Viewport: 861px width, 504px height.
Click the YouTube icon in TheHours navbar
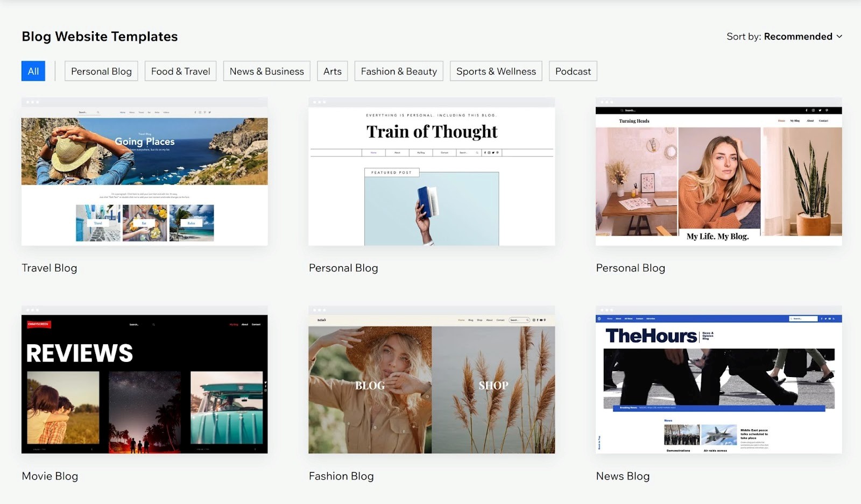830,318
